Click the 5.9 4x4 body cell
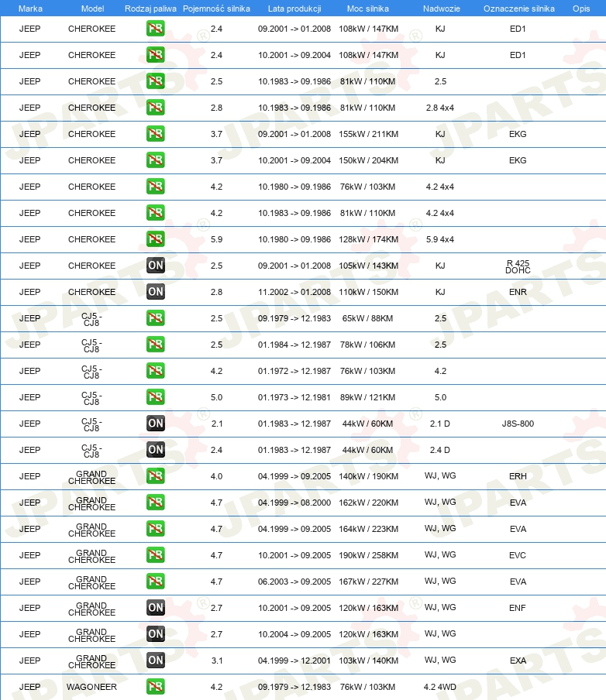Viewport: 606px width, 700px height. pyautogui.click(x=440, y=239)
